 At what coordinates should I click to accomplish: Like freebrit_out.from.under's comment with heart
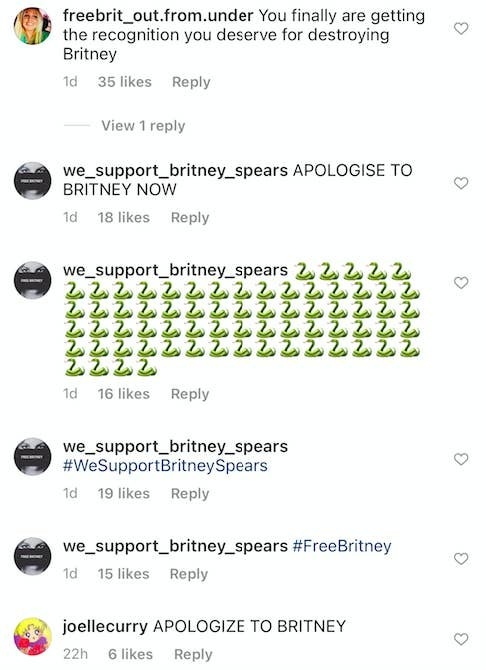pos(461,29)
